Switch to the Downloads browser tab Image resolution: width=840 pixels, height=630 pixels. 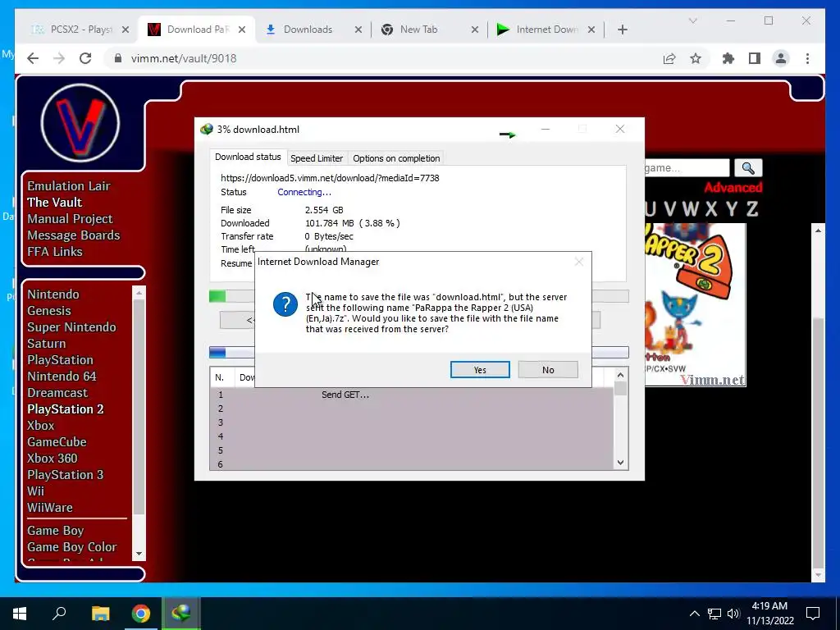tap(313, 30)
